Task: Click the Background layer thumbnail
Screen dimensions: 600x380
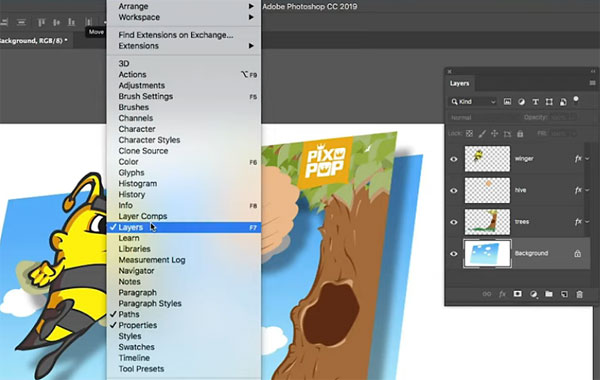Action: tap(487, 253)
